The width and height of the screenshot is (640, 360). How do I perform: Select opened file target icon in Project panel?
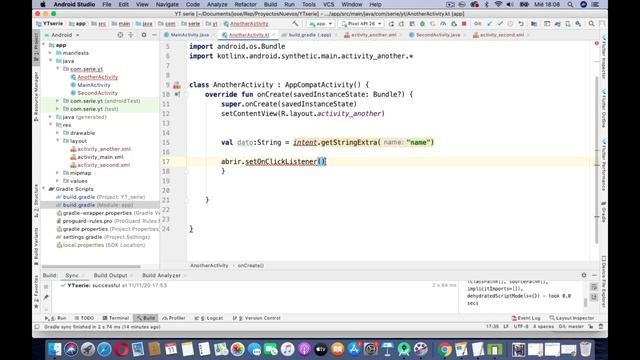120,35
